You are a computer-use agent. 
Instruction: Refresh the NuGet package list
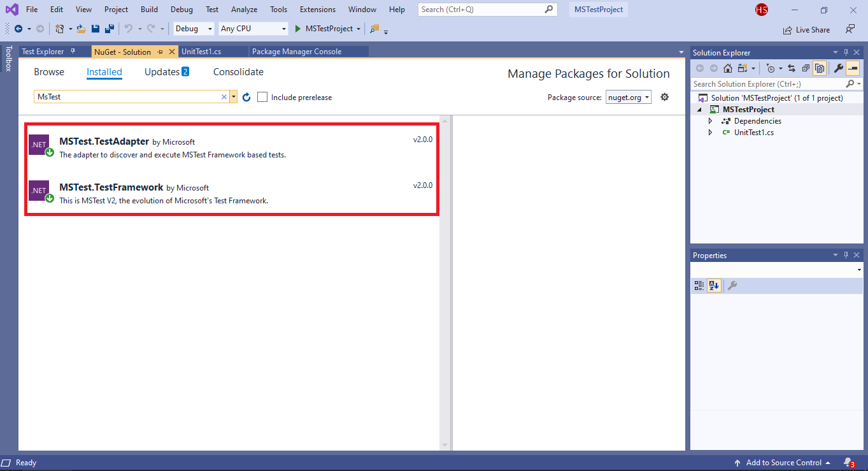(246, 98)
